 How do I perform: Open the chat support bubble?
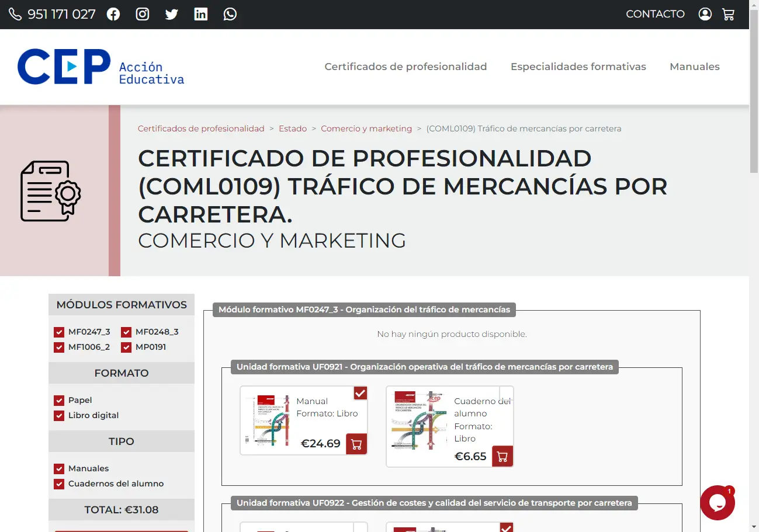[717, 503]
